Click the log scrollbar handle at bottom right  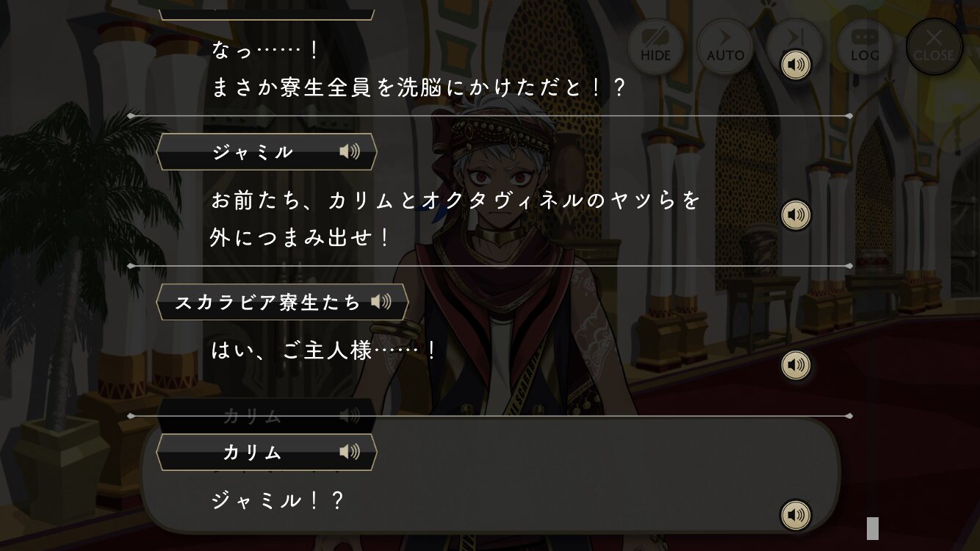[873, 528]
